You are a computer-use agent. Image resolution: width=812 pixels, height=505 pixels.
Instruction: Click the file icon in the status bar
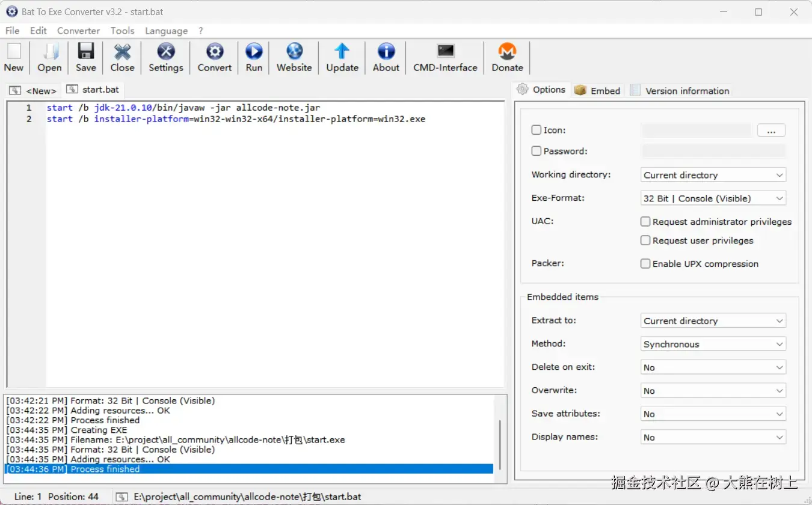122,497
